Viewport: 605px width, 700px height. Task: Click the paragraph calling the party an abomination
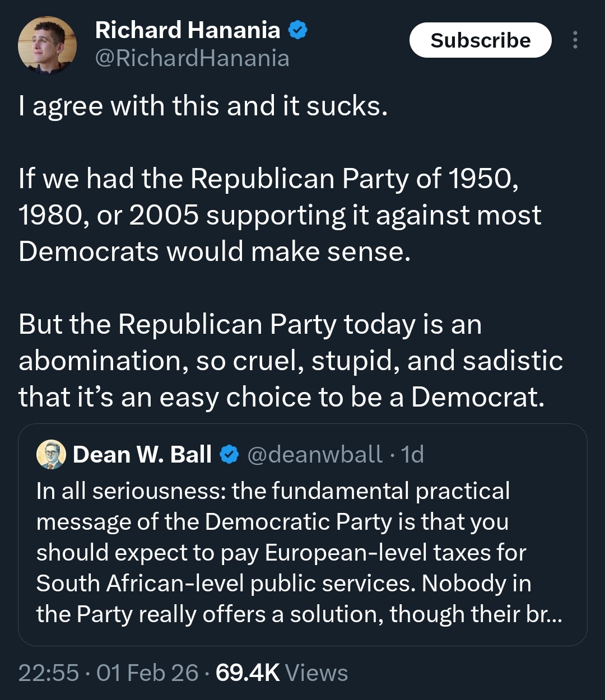(290, 361)
